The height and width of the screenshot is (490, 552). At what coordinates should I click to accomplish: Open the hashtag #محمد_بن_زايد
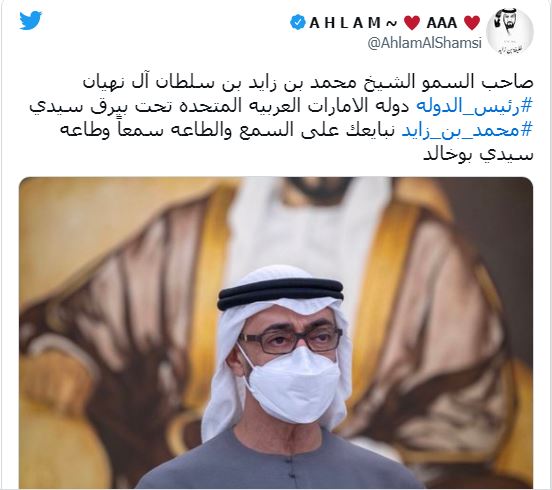[x=466, y=130]
